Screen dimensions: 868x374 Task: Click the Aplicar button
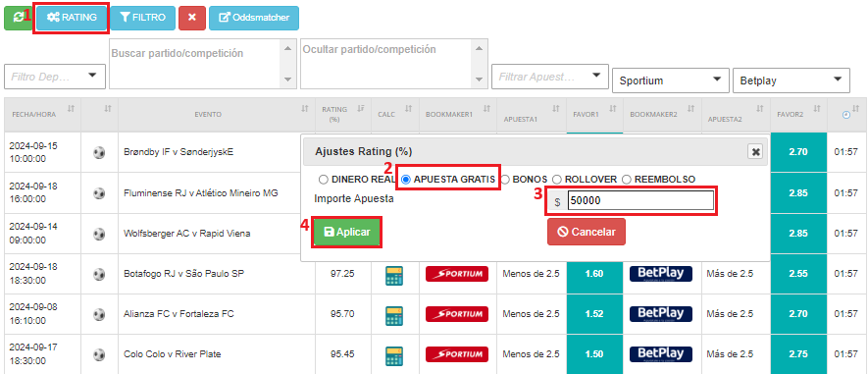[x=346, y=233]
